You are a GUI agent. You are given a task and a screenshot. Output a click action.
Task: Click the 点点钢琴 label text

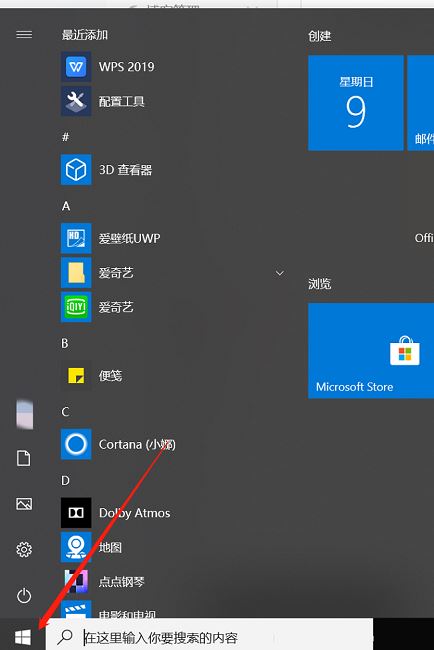(121, 582)
